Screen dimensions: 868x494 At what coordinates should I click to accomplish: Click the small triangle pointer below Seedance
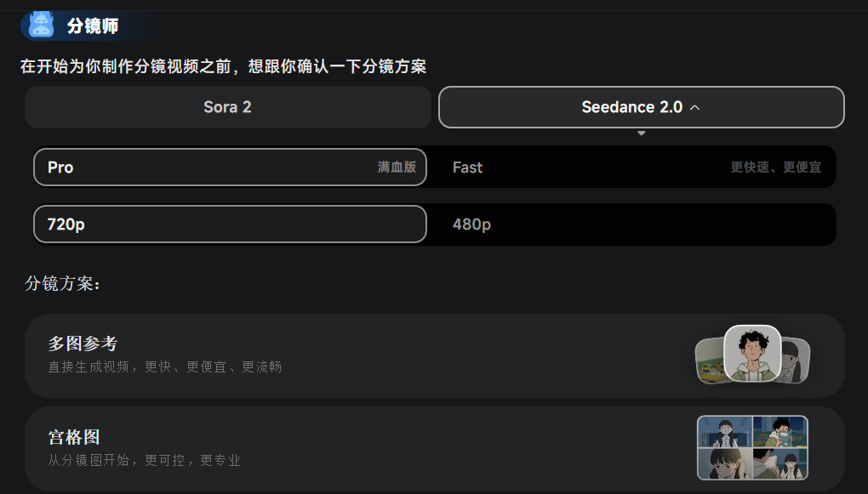point(641,133)
